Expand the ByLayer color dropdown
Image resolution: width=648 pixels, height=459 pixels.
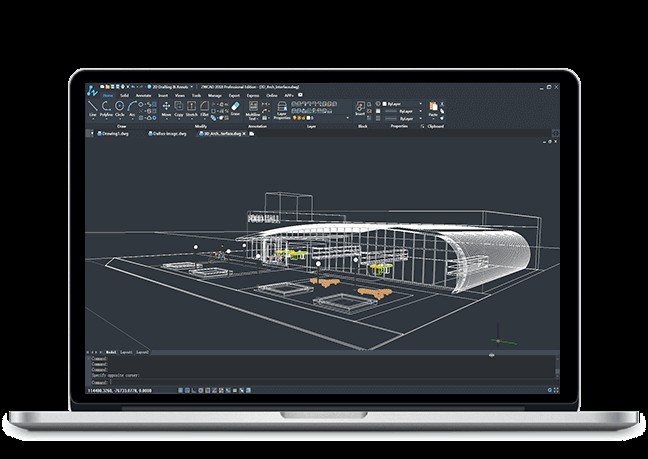(405, 102)
